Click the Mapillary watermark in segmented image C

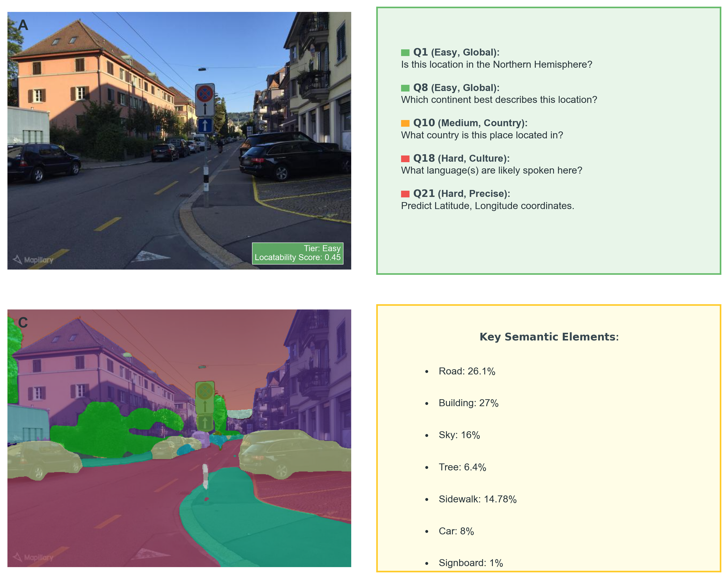click(33, 557)
